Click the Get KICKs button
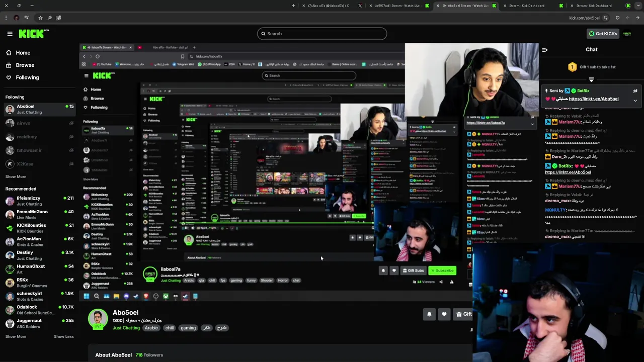This screenshot has height=362, width=644. click(x=603, y=34)
